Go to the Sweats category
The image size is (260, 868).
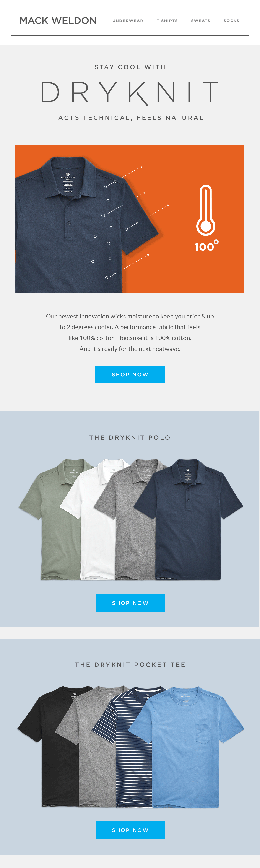pos(200,21)
